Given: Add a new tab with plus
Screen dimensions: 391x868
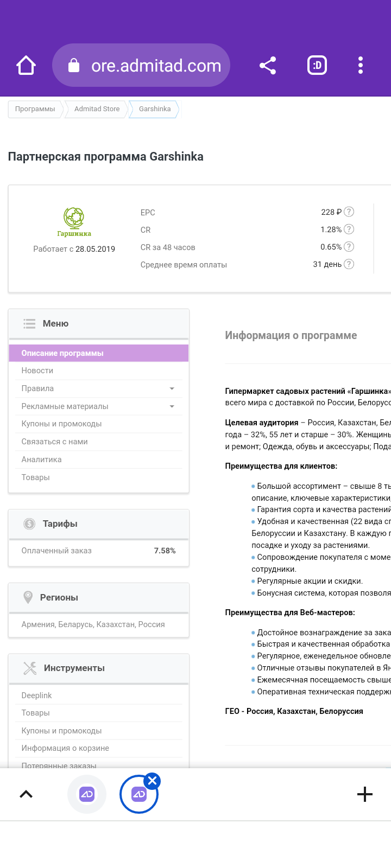Looking at the screenshot, I should 365,794.
